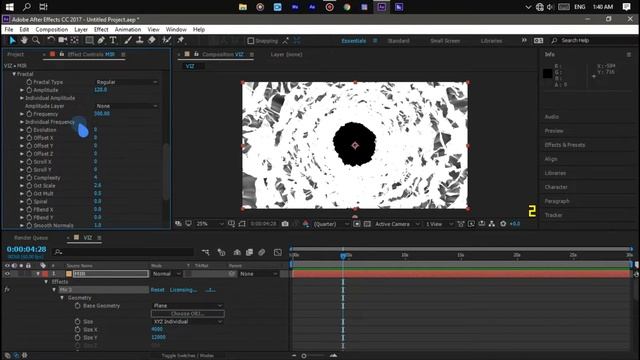Expand the Individual Amplitude group
The height and width of the screenshot is (360, 640).
[22, 98]
